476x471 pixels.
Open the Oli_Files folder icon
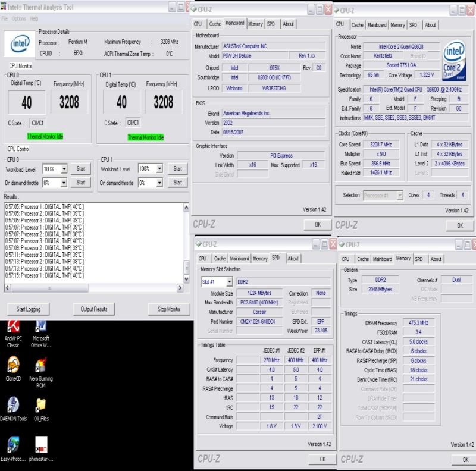click(41, 410)
